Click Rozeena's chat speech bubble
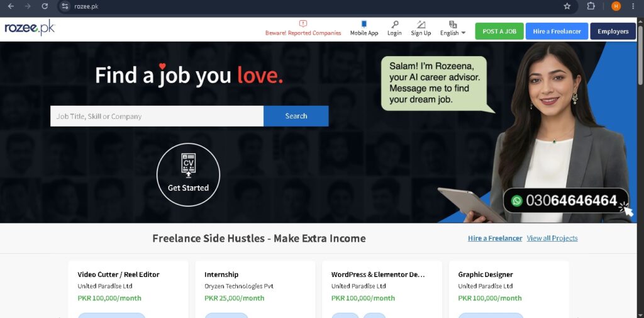644x318 pixels. pos(434,84)
